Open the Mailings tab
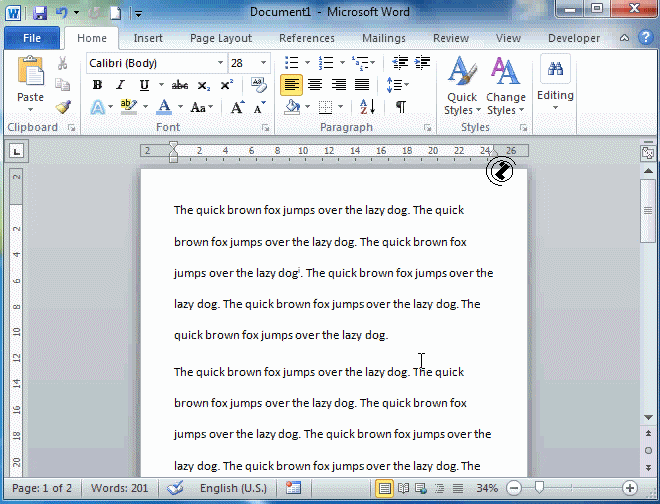The image size is (660, 504). pos(384,38)
